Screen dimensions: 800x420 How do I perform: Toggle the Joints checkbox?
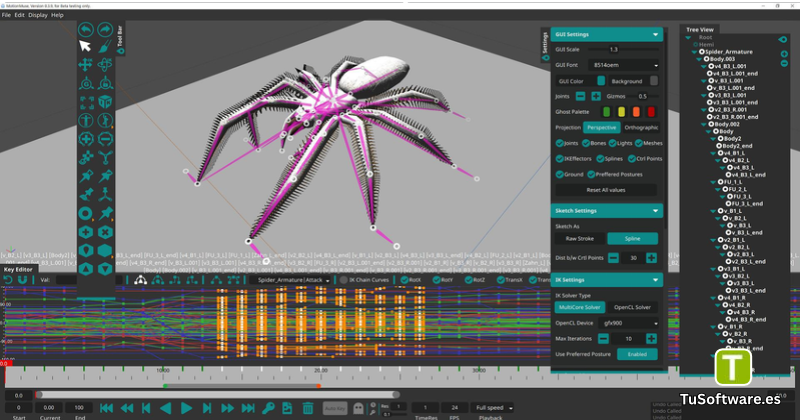560,143
